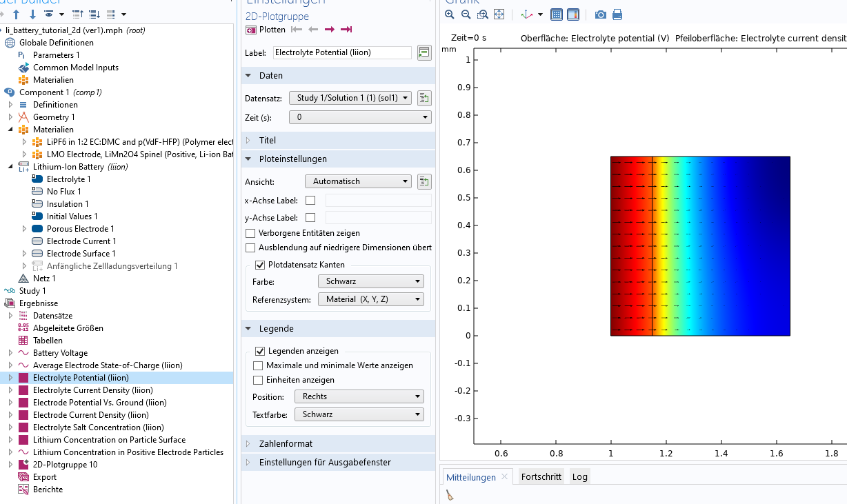Screen dimensions: 847x504
Task: Take a snapshot with the camera icon
Action: 601,14
